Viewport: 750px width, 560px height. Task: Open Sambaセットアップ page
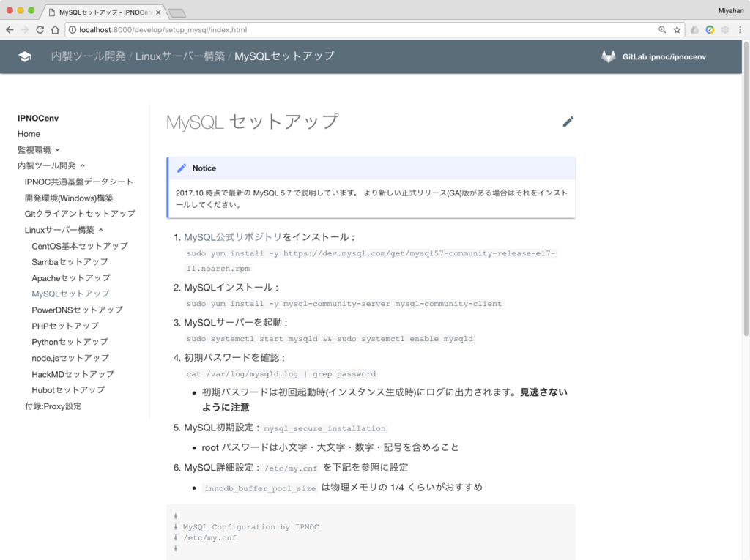pyautogui.click(x=70, y=261)
